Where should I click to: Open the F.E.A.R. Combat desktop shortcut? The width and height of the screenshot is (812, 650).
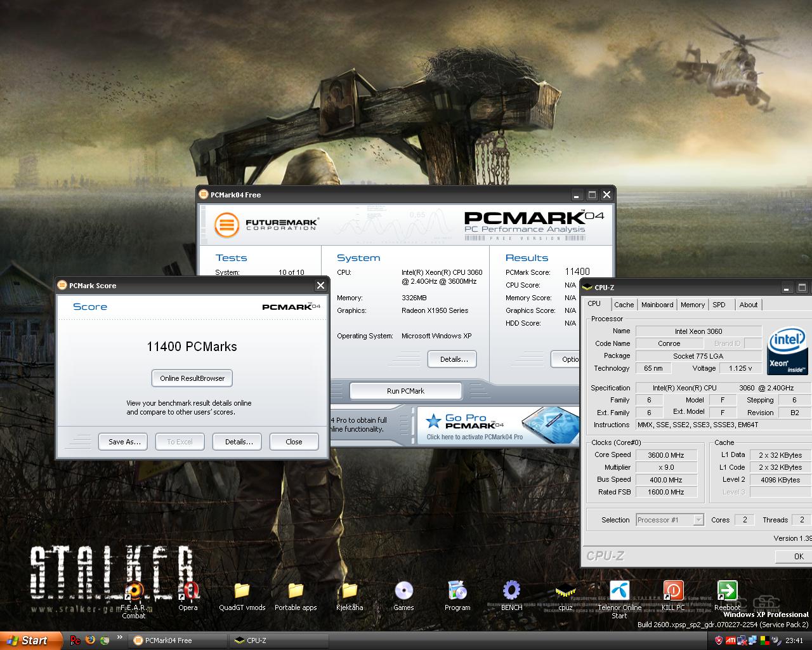click(134, 599)
